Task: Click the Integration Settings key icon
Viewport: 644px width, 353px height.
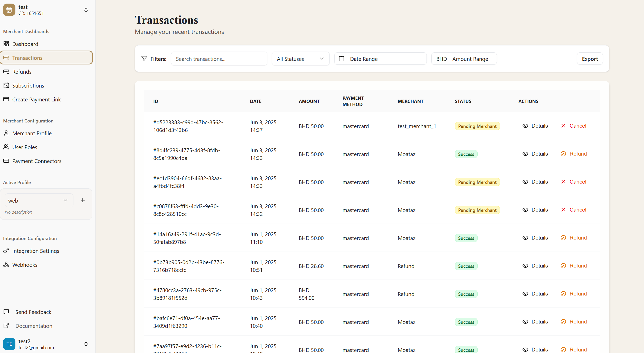Action: click(x=6, y=251)
